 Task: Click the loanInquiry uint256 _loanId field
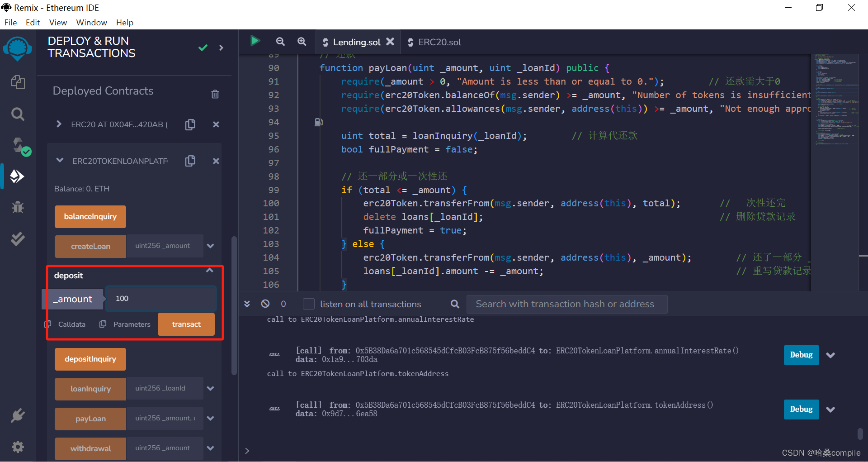coord(165,389)
